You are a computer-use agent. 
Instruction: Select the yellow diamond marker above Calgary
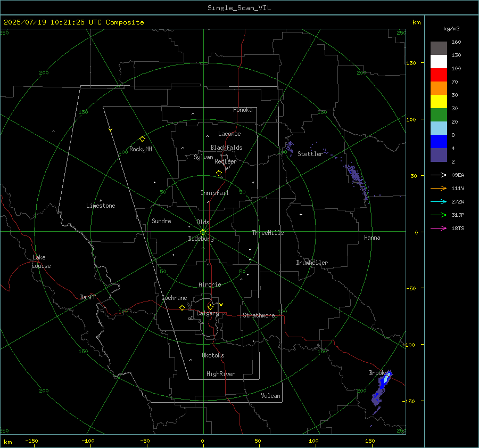(x=210, y=307)
